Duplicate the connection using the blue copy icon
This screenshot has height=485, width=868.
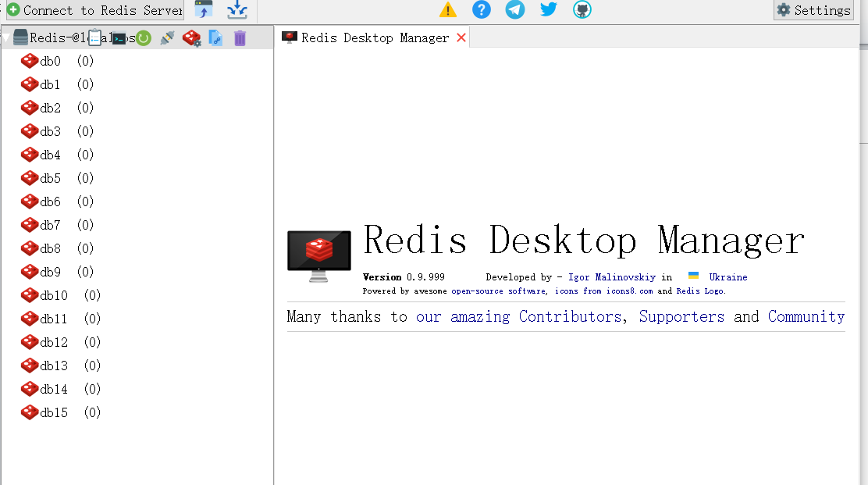pos(215,37)
